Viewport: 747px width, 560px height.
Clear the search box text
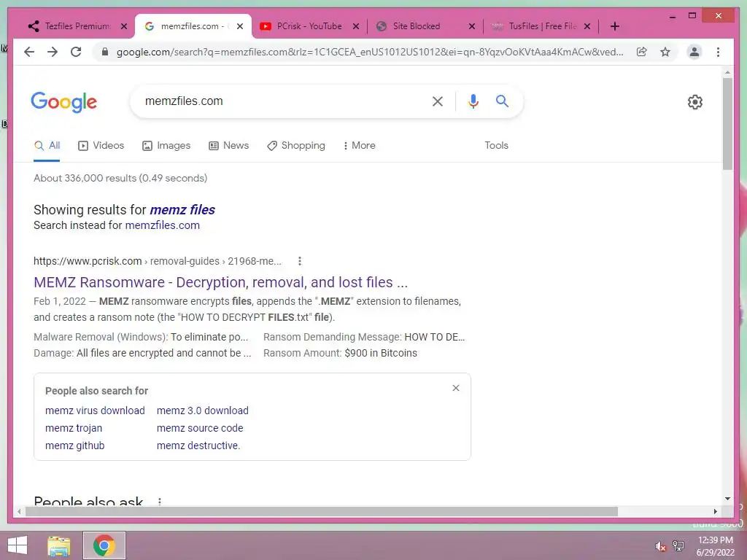[438, 101]
